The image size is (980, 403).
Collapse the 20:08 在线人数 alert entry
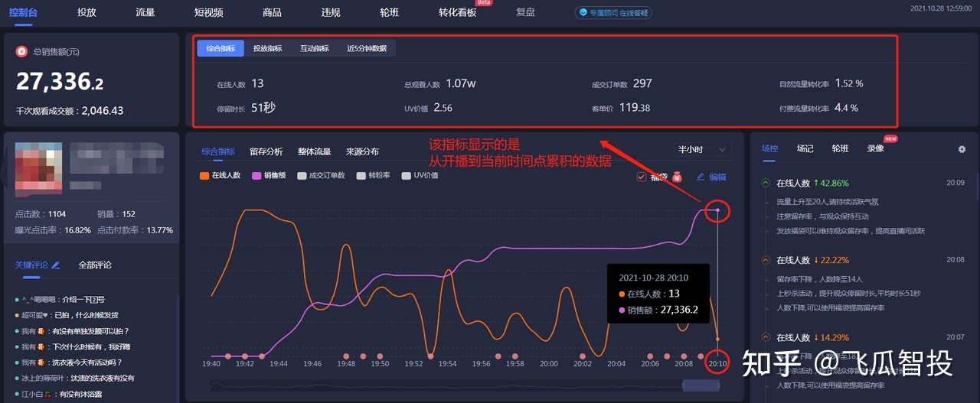tap(765, 260)
